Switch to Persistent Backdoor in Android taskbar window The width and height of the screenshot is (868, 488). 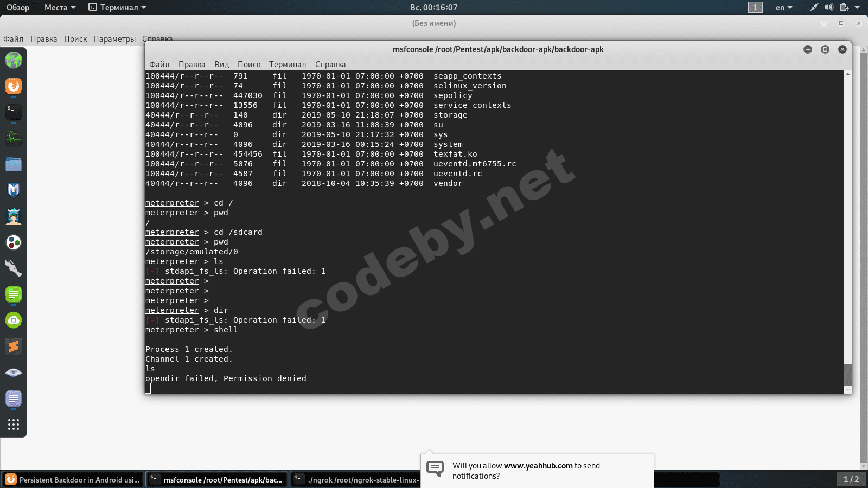pos(72,480)
